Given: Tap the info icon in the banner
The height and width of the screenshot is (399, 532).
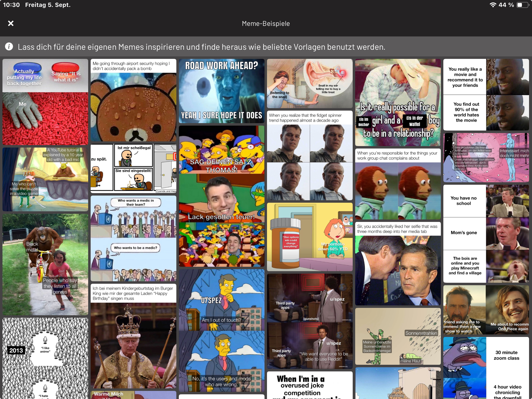Looking at the screenshot, I should click(x=9, y=47).
